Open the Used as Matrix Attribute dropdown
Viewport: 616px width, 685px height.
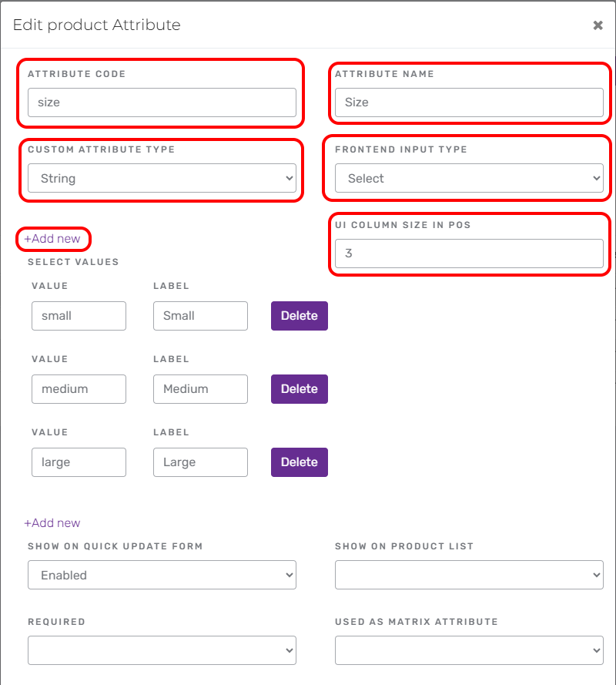[469, 650]
